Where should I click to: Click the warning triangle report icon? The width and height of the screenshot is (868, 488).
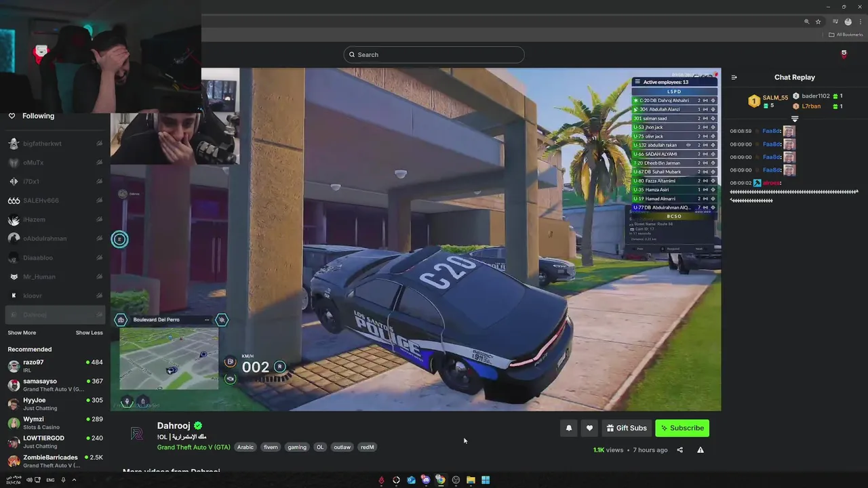(x=701, y=450)
